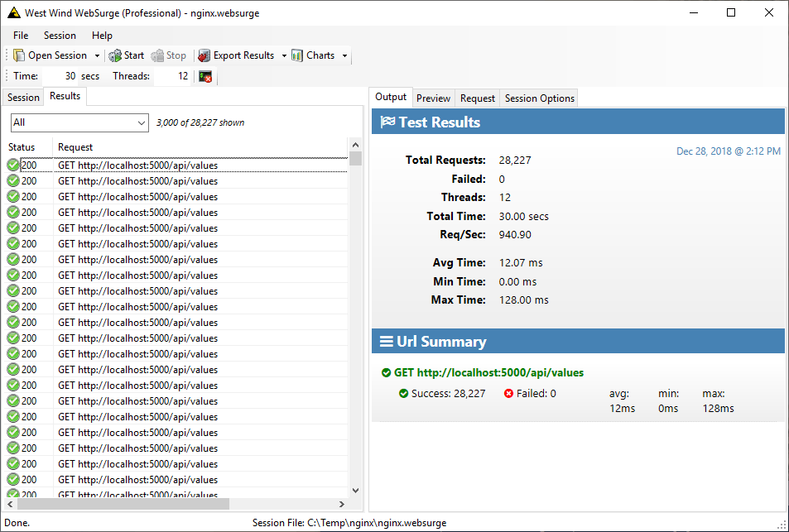Click the WebSurge app icon in title bar
The image size is (789, 532).
pyautogui.click(x=13, y=13)
